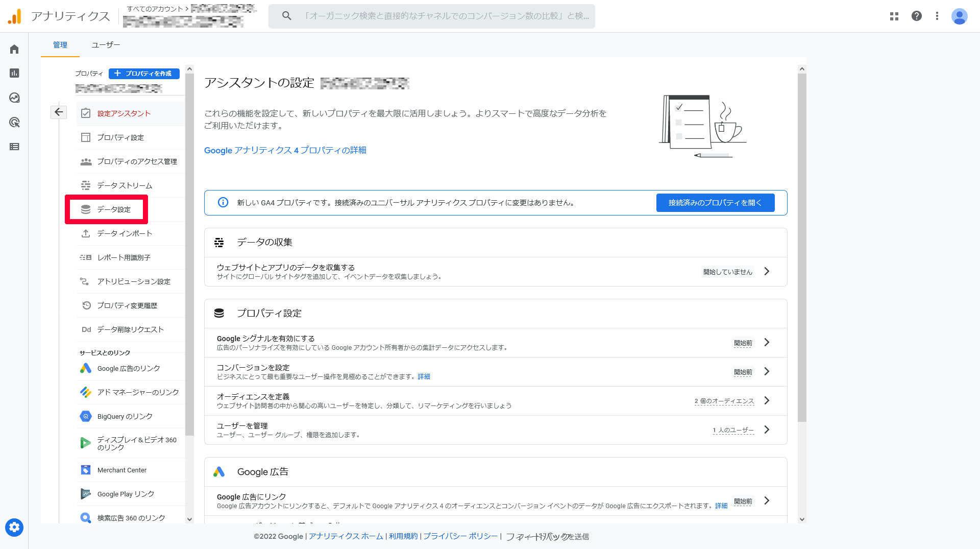The image size is (980, 549).
Task: Click the property column scrollbar down arrow
Action: tap(189, 519)
